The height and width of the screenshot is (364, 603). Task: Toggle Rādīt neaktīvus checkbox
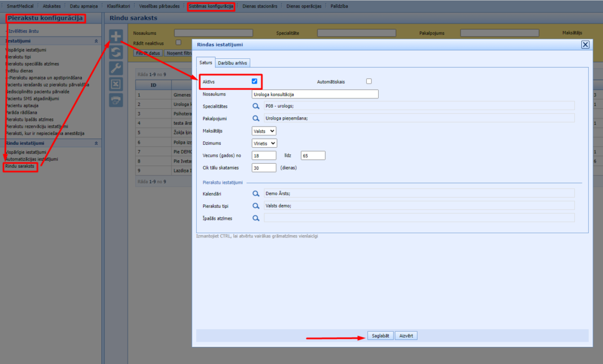click(178, 42)
